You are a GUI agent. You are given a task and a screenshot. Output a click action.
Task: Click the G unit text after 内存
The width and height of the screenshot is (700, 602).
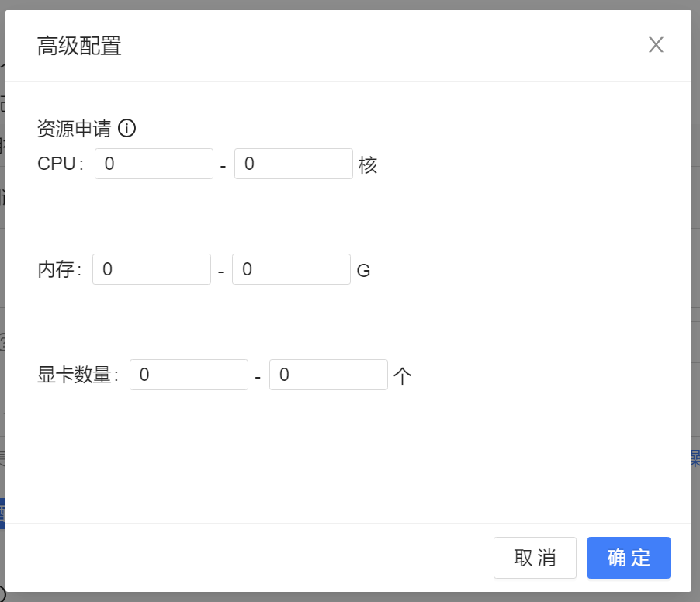click(363, 271)
